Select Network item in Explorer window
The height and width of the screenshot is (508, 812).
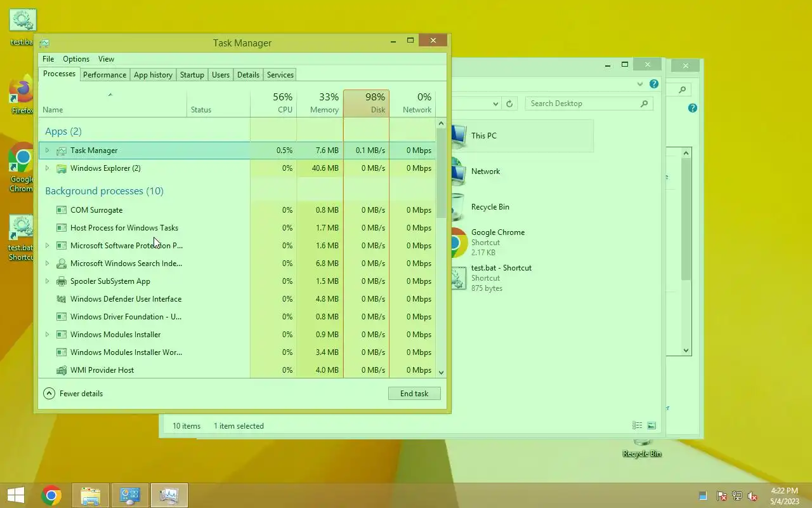point(485,171)
